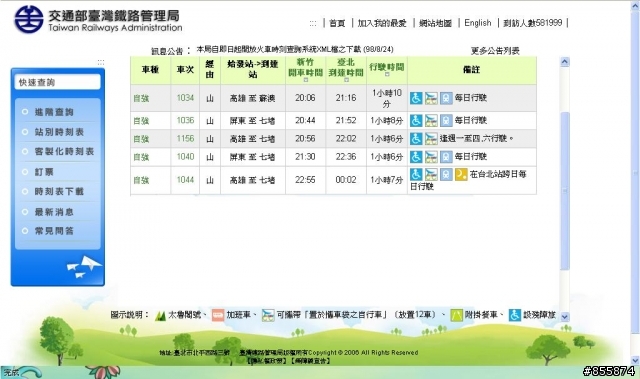
Task: Click bicycle-bag icon in train 1044 row
Action: point(431,174)
